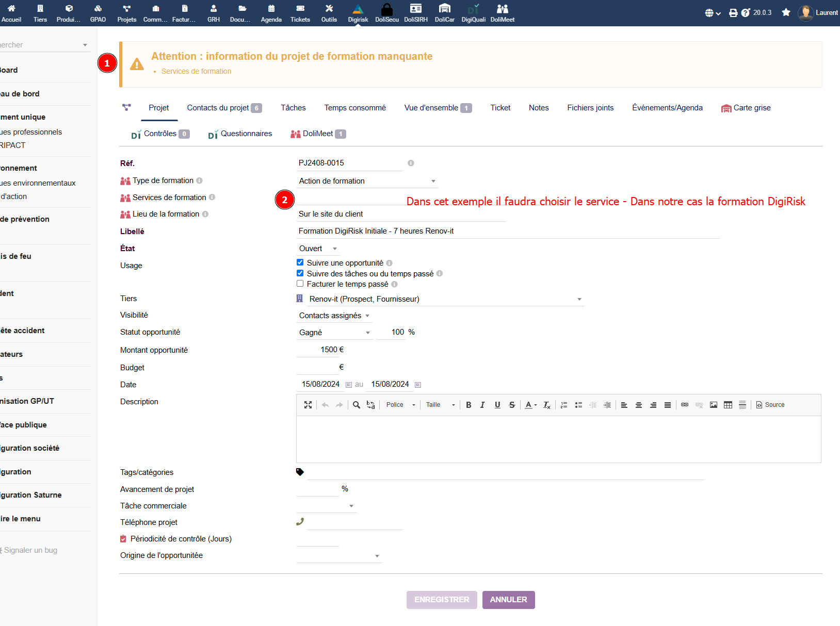This screenshot has width=840, height=626.
Task: Switch to Fichiers joints tab
Action: 590,108
